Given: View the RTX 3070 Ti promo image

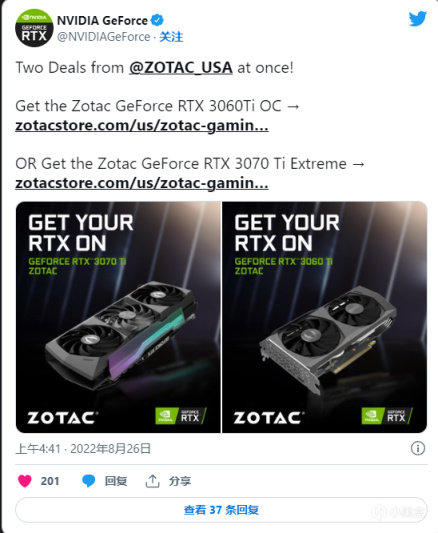Looking at the screenshot, I should pyautogui.click(x=118, y=317).
